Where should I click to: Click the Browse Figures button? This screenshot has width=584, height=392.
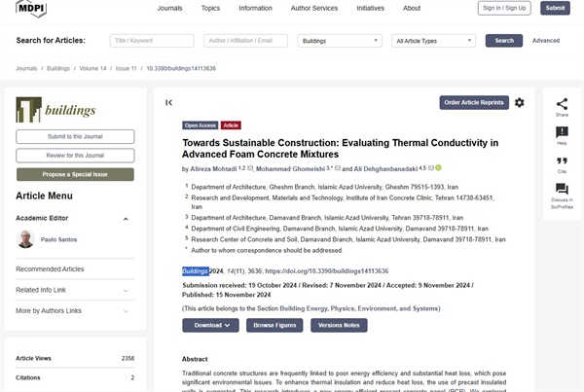pos(274,325)
